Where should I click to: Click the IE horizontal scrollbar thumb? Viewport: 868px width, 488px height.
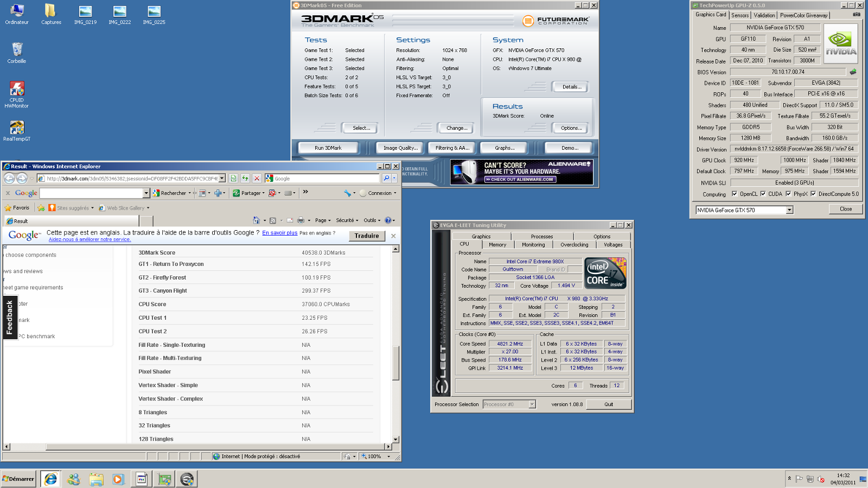215,447
